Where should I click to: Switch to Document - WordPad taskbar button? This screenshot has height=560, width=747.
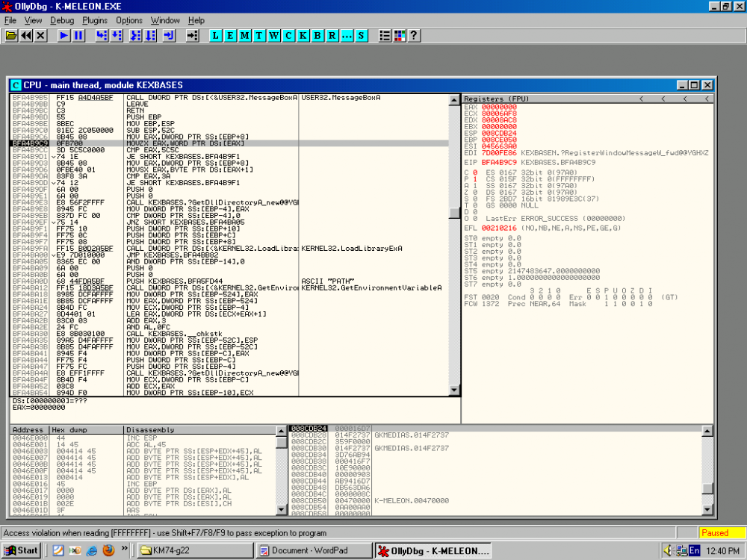[x=313, y=550]
